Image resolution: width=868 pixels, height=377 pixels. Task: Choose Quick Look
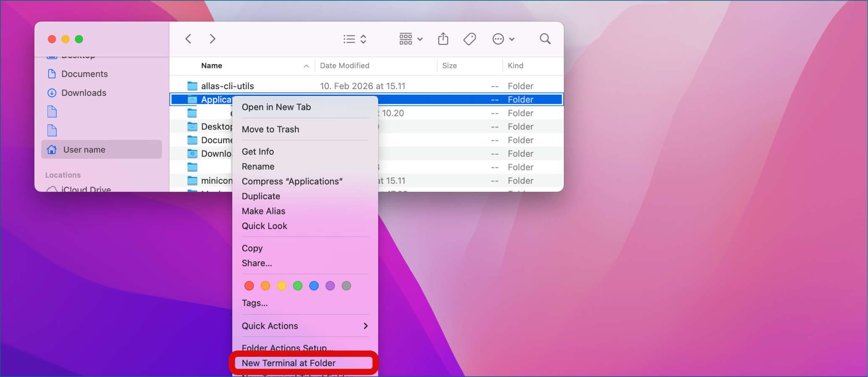264,226
